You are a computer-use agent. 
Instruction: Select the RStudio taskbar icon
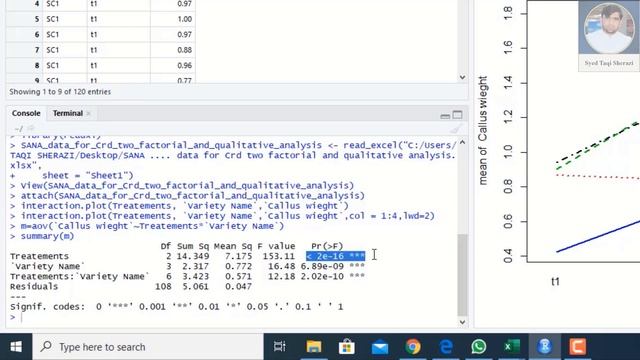pos(544,347)
